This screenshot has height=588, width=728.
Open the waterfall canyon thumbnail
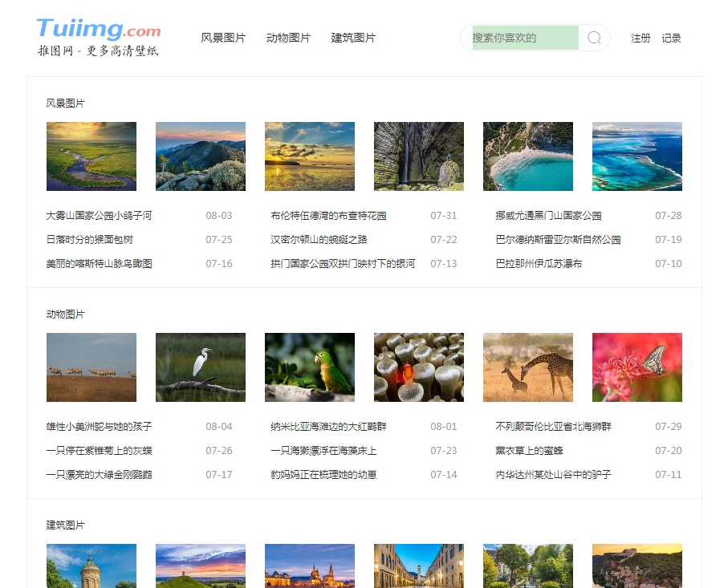419,156
